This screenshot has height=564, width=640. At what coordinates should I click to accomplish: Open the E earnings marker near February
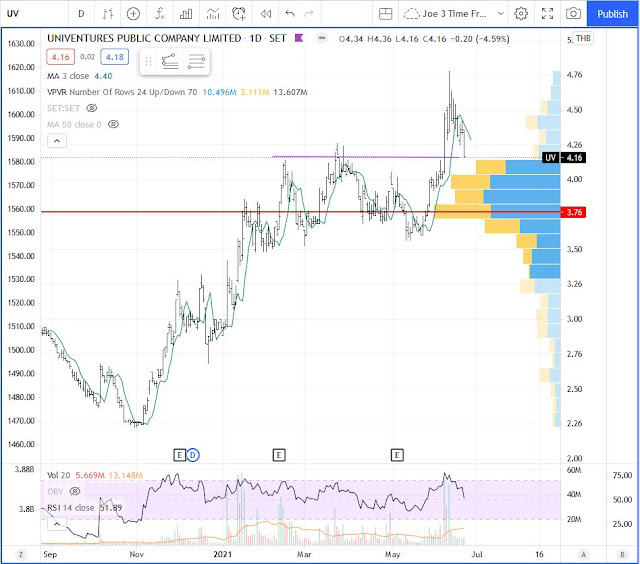[279, 455]
